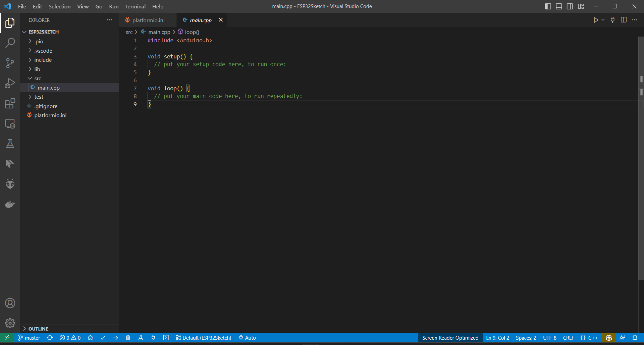Click Auto port selector in status bar
Viewport: 644px width, 345px height.
tap(247, 338)
